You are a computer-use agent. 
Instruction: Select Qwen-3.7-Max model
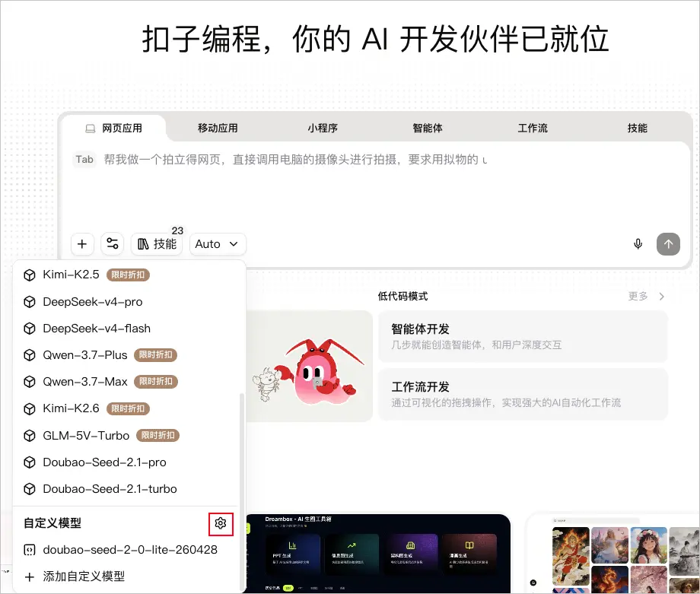pos(127,382)
